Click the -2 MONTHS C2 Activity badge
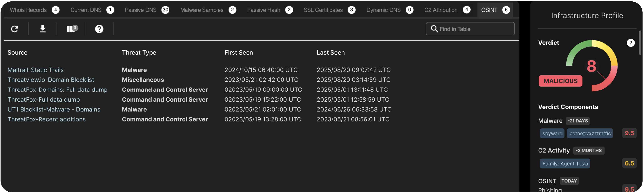This screenshot has width=644, height=194. [x=589, y=151]
